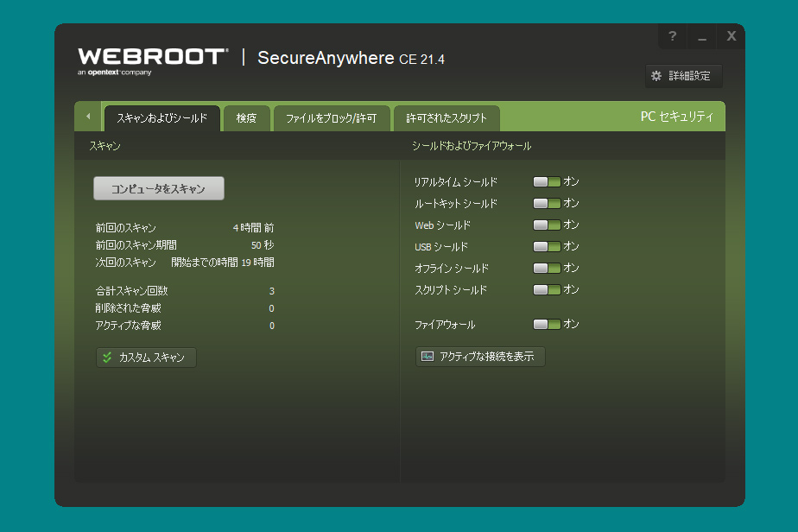Click the monitor icon on アクティブな接続を表示
Screen dimensions: 798x532
(x=427, y=357)
